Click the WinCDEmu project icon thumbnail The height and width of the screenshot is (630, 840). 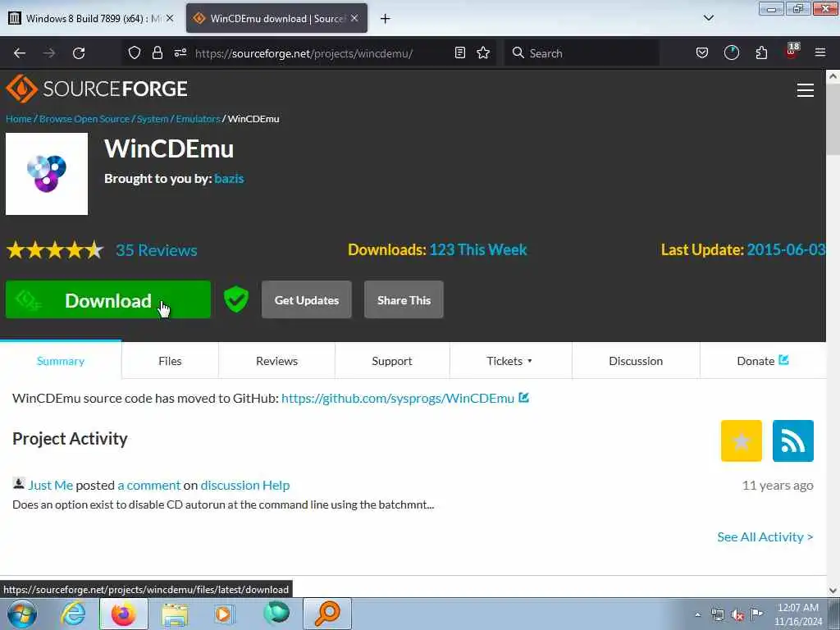(47, 174)
